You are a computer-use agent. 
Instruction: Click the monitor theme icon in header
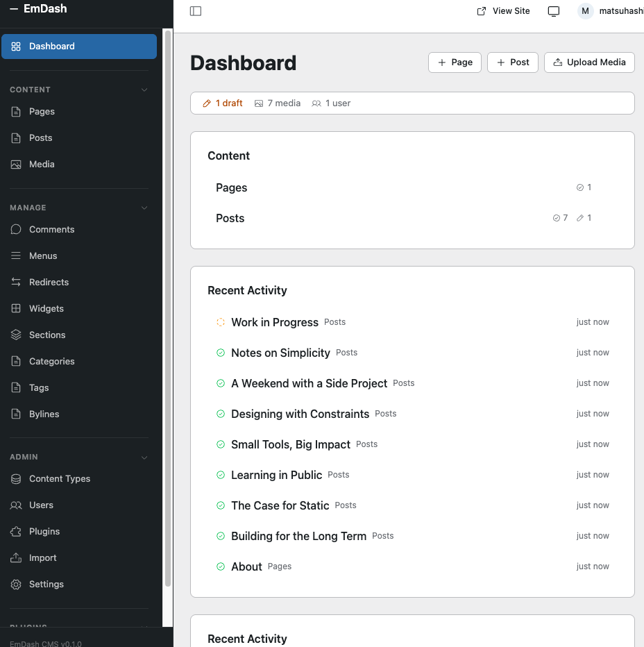click(554, 11)
